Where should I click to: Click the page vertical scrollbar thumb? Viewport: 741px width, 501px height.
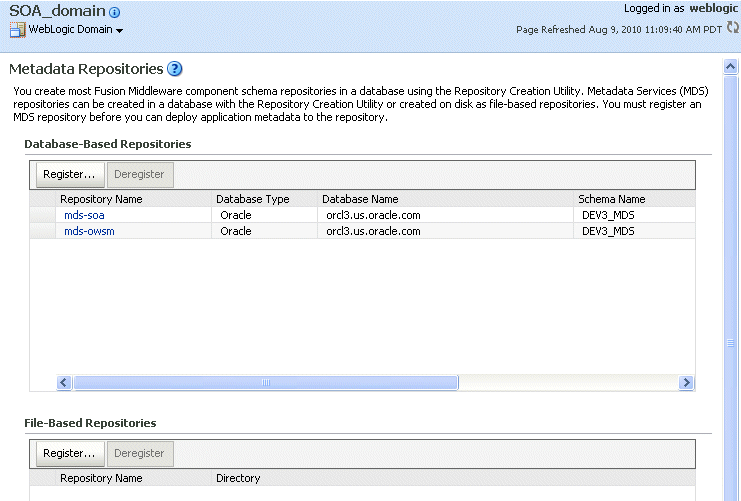click(x=731, y=343)
